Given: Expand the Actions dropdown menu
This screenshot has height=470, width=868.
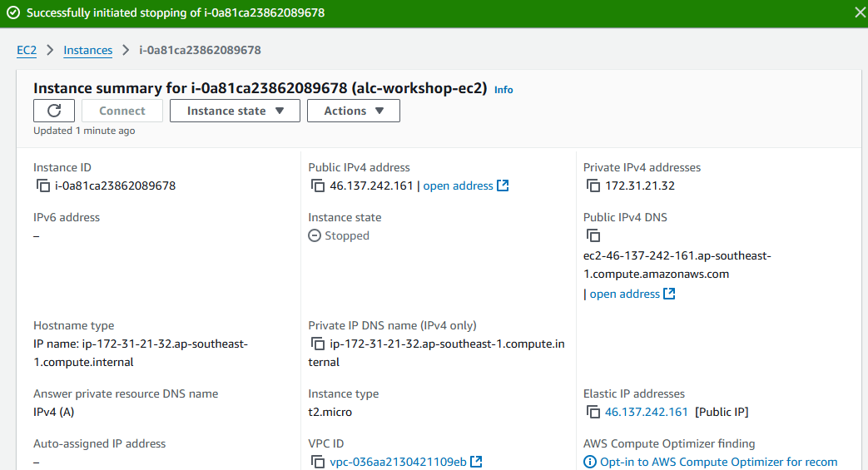Looking at the screenshot, I should pyautogui.click(x=354, y=111).
